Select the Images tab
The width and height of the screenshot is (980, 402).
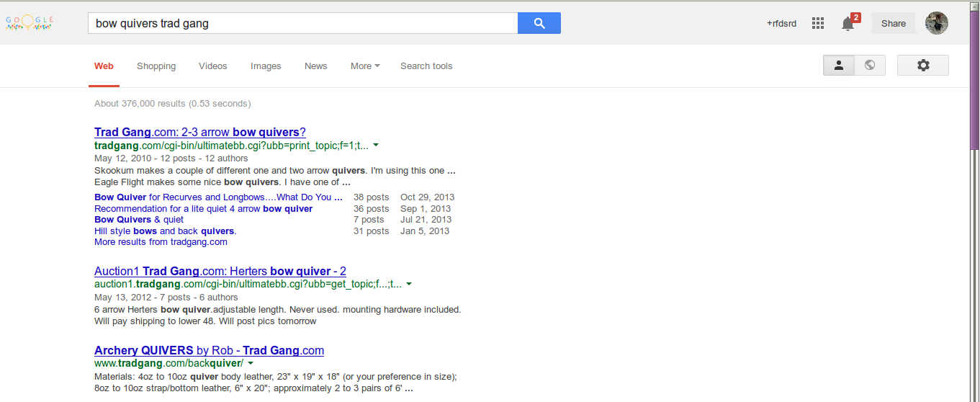[266, 66]
